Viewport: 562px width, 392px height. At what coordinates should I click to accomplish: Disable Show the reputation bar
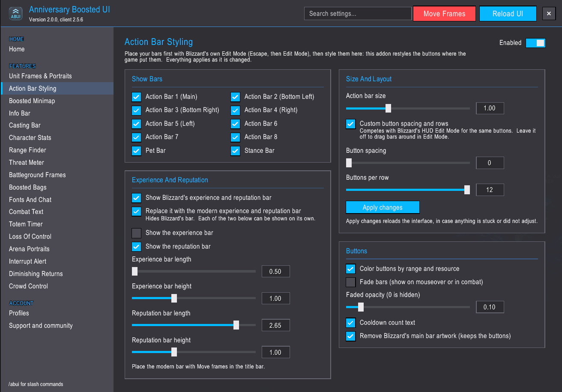coord(136,246)
